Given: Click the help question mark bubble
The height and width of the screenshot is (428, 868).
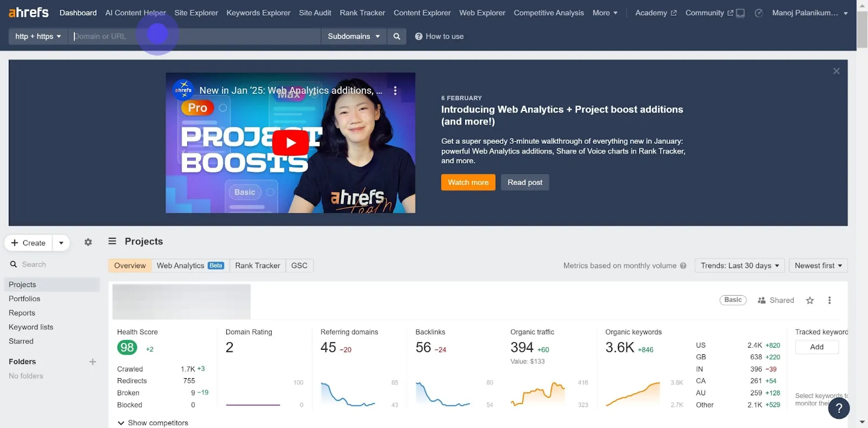Looking at the screenshot, I should coord(839,408).
